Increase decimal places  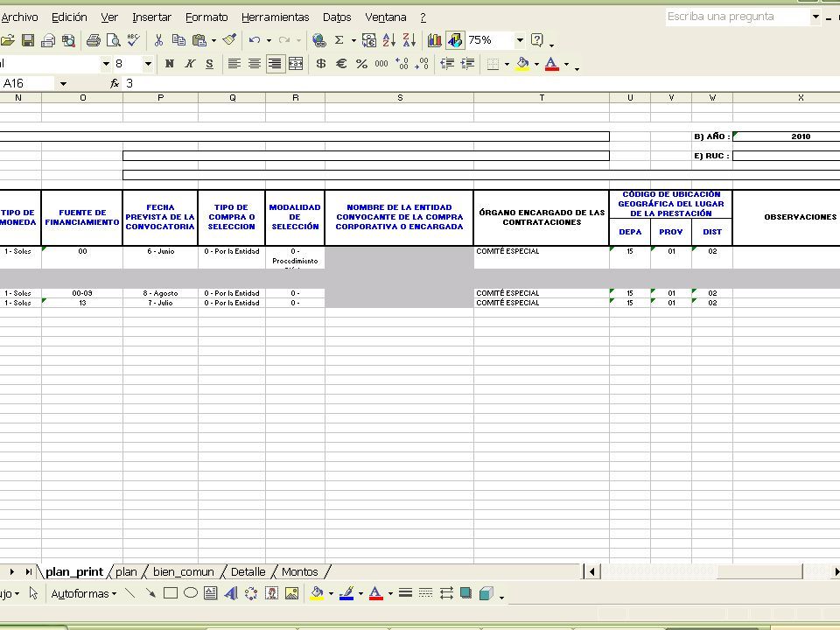(402, 64)
